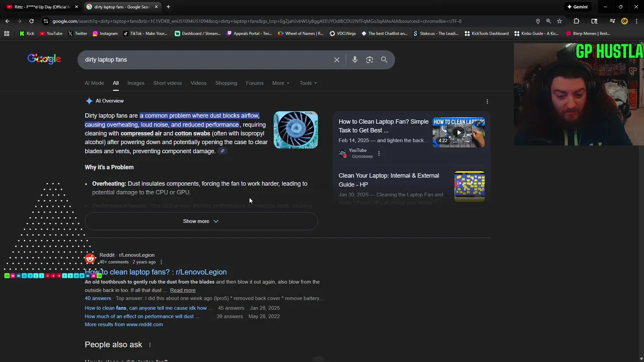Switch to AI Mode tab
Viewport: 644px width, 362px height.
point(94,83)
